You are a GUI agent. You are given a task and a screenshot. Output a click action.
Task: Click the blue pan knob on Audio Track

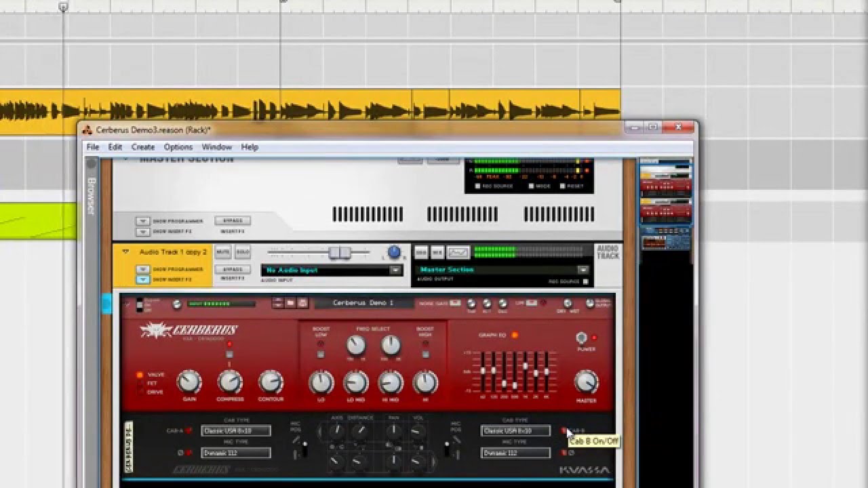coord(394,253)
